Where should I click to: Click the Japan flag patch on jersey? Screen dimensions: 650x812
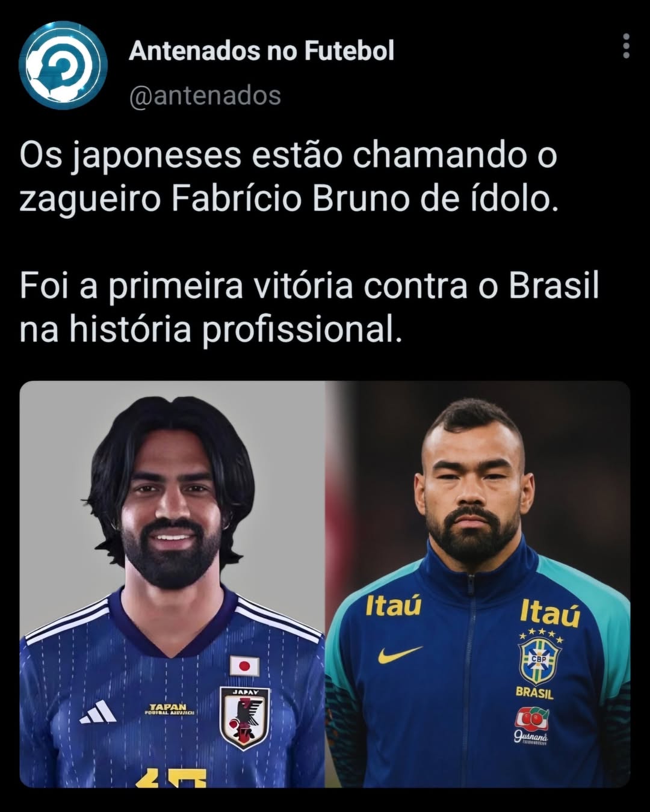click(x=244, y=666)
